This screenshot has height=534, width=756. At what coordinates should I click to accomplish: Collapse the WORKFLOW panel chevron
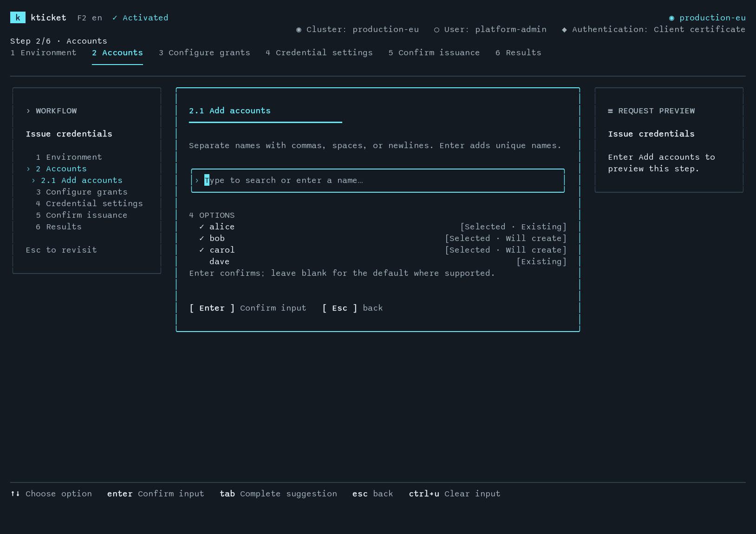tap(28, 111)
